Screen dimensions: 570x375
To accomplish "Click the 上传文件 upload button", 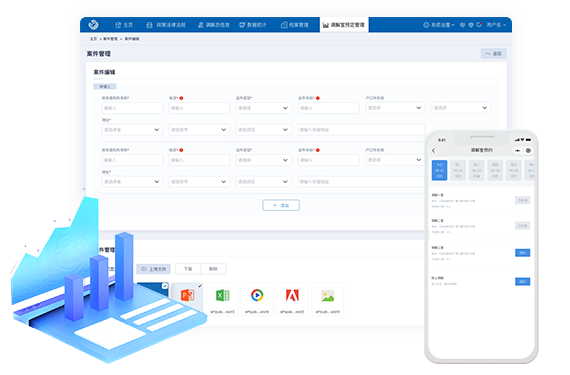I will 153,269.
